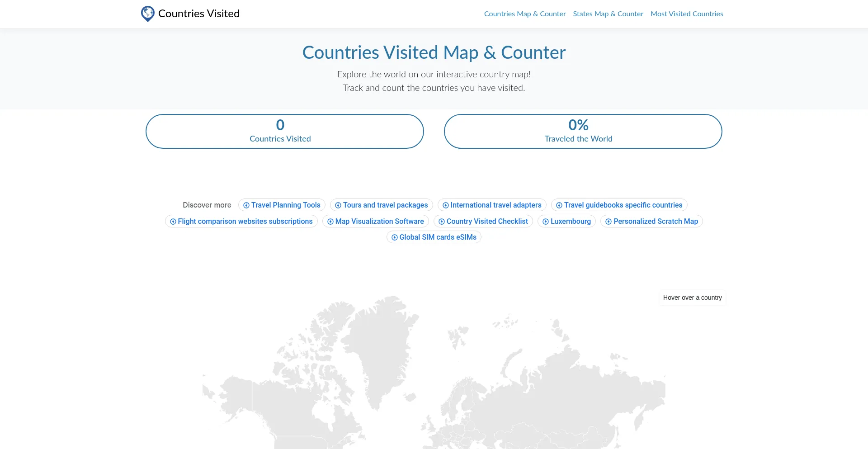Click the arrow icon beside International travel adapters
Image resolution: width=868 pixels, height=449 pixels.
pos(446,205)
